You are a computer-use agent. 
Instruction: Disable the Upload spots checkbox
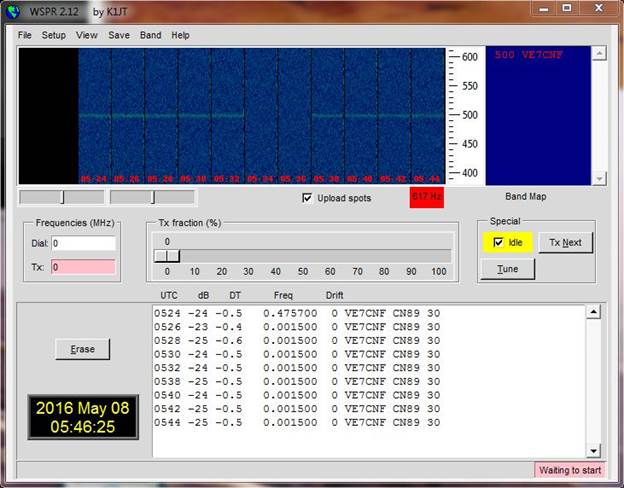307,198
